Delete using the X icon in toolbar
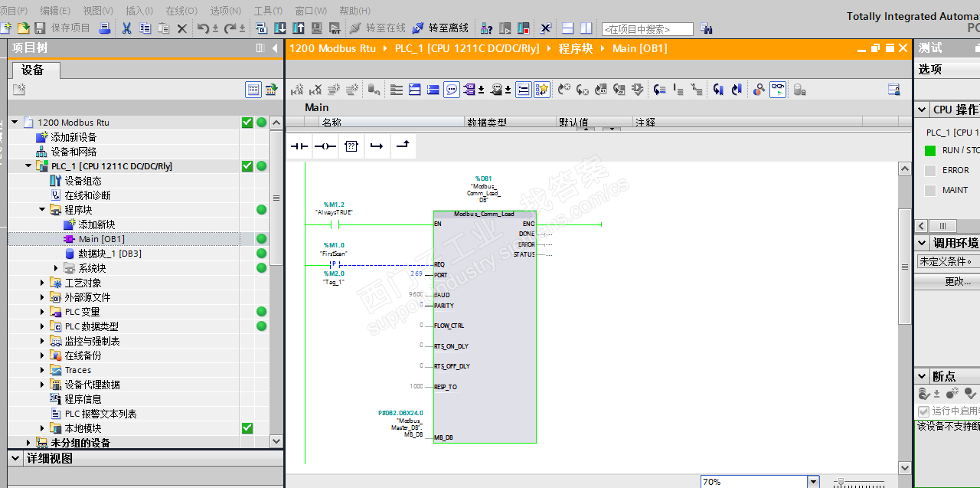This screenshot has width=980, height=488. tap(181, 28)
